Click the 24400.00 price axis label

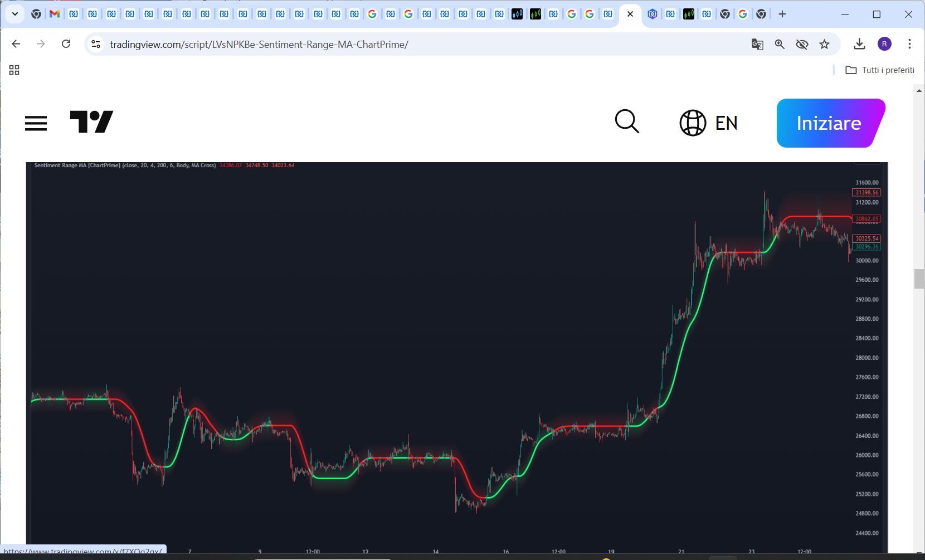tap(867, 533)
